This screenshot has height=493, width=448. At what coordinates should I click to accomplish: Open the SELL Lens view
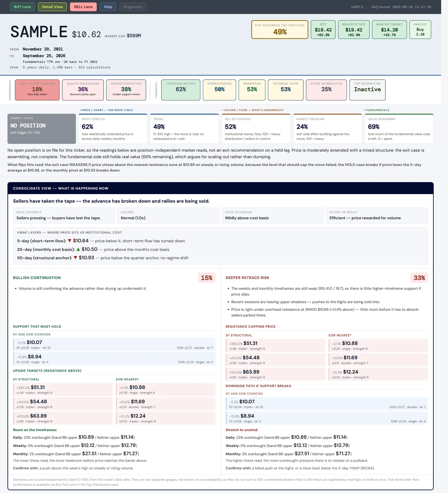(x=83, y=7)
